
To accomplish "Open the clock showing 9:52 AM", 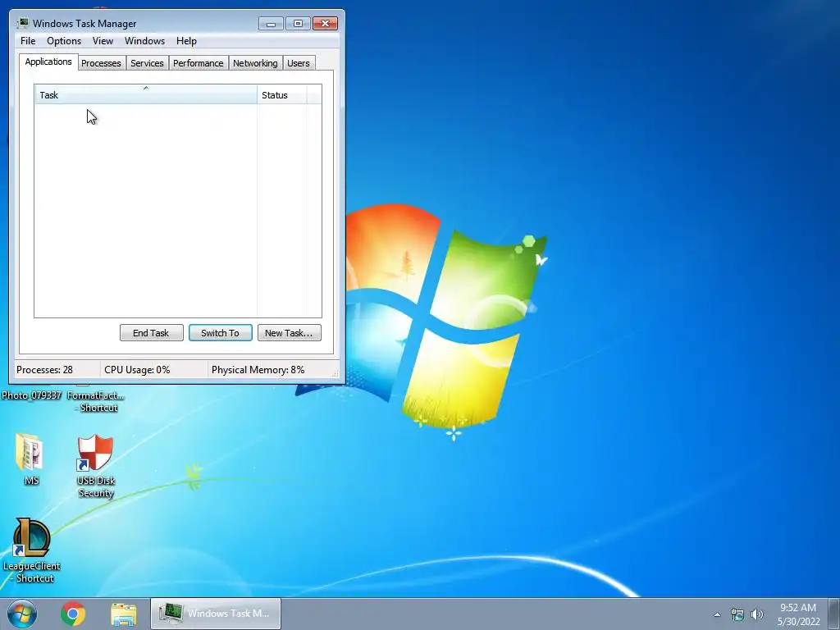I will (x=798, y=614).
